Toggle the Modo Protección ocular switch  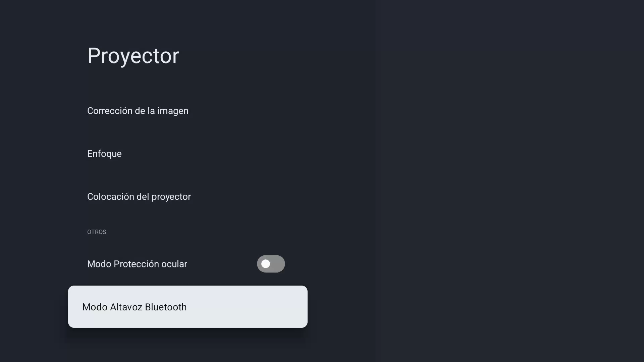coord(271,264)
